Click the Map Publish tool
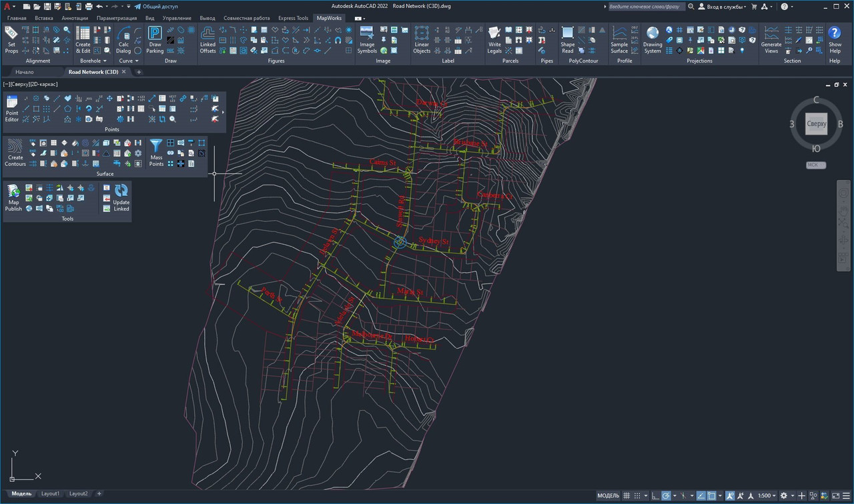 (13, 198)
